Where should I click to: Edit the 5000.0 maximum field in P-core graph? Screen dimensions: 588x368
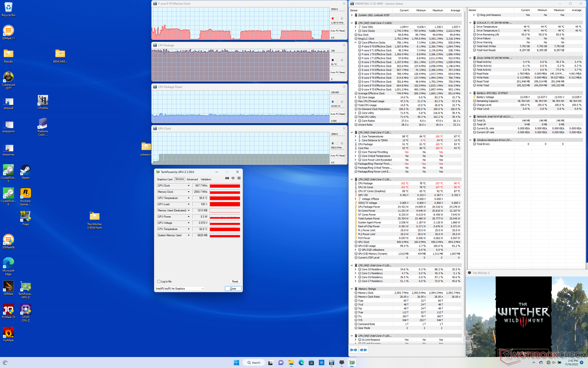coord(337,9)
